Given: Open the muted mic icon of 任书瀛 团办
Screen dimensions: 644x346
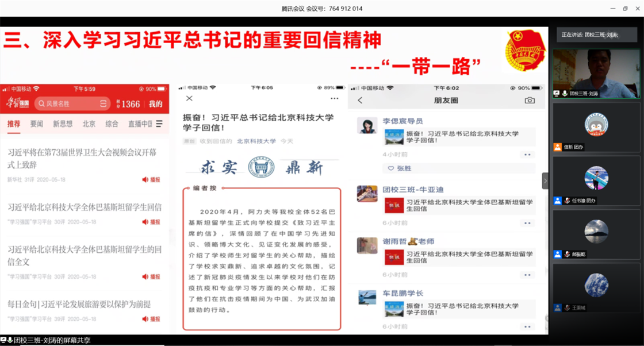Looking at the screenshot, I should [x=567, y=201].
